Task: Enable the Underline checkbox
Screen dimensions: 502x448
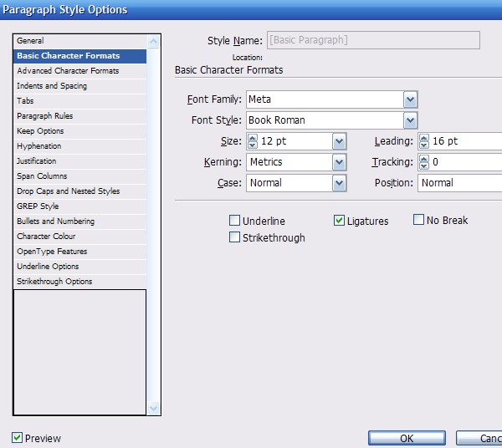Action: point(235,221)
